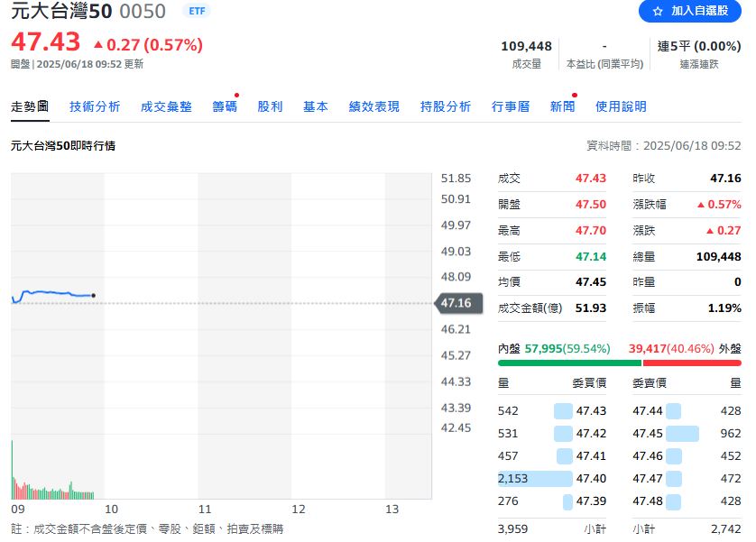Click the 加入自選股 watchlist button
The width and height of the screenshot is (756, 542).
[689, 11]
